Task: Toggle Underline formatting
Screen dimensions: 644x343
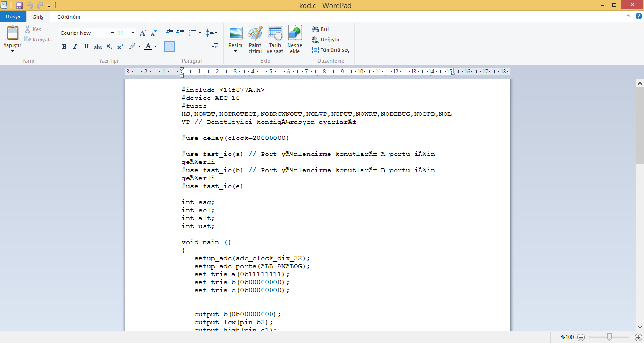Action: coord(86,46)
